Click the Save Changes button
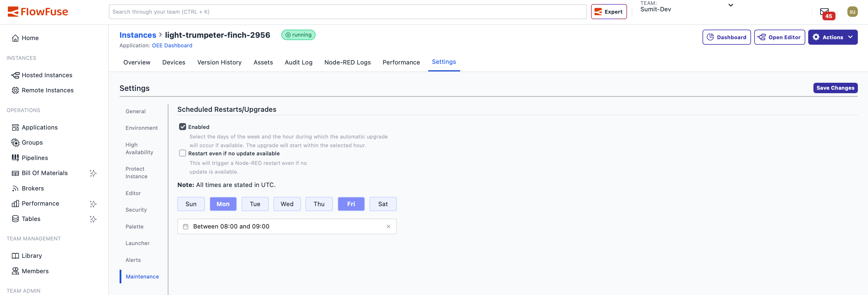Image resolution: width=868 pixels, height=295 pixels. [x=835, y=88]
